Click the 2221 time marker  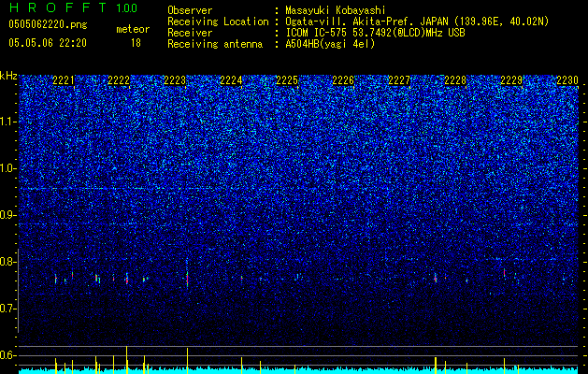64,80
